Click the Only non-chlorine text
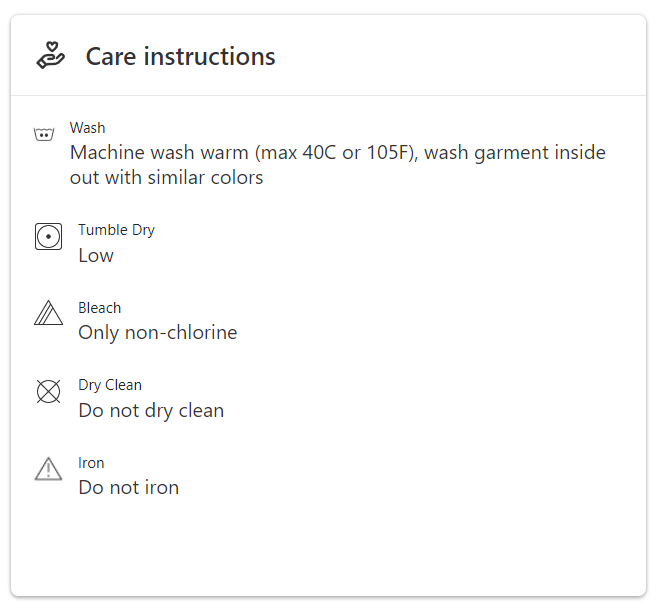 tap(157, 333)
